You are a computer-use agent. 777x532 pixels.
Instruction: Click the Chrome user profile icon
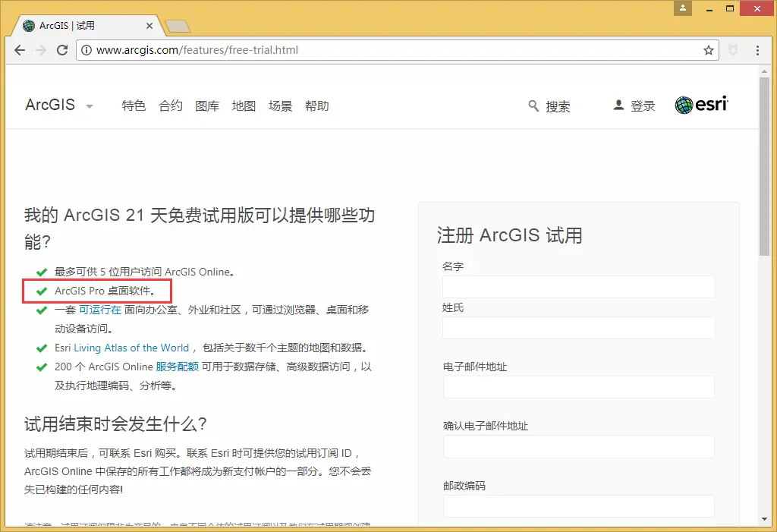[x=682, y=8]
